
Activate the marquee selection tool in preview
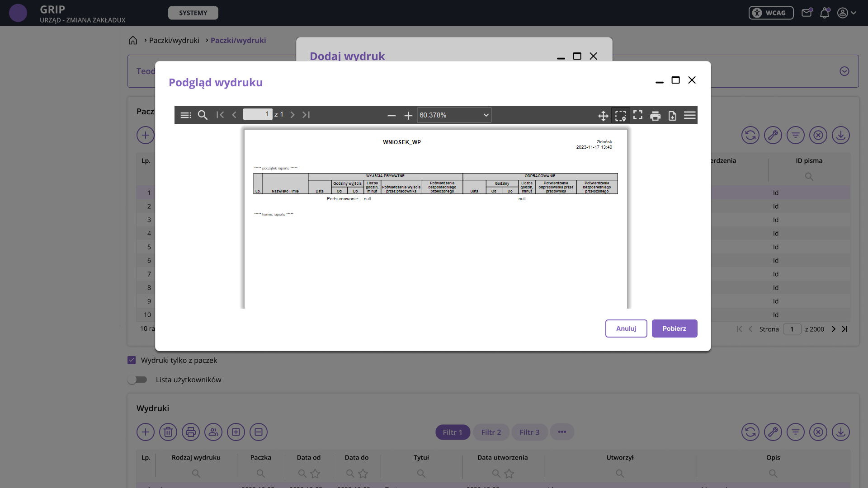(x=621, y=116)
